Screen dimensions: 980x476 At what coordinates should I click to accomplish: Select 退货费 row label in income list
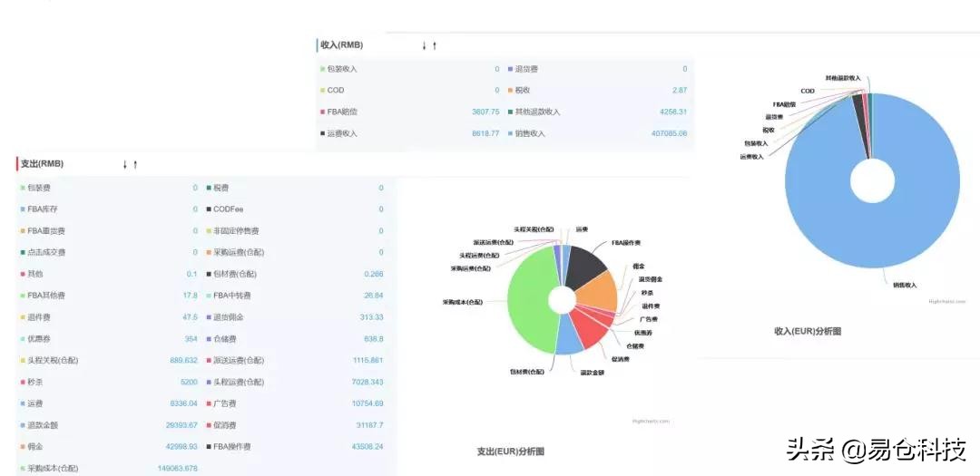(x=526, y=69)
